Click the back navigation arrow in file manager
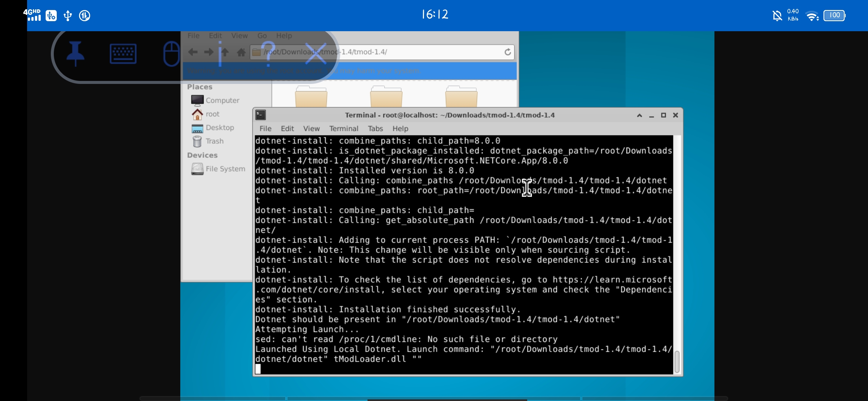Screen dimensions: 868x401 [193, 52]
